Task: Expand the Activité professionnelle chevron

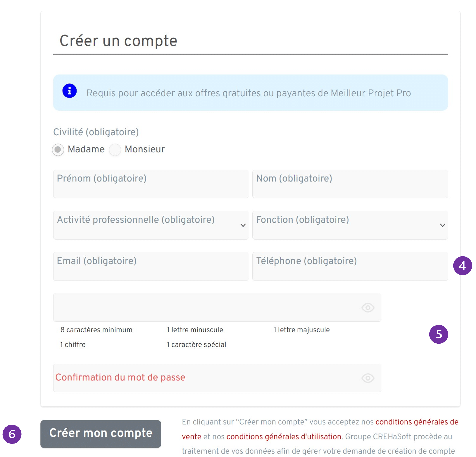Action: (243, 225)
